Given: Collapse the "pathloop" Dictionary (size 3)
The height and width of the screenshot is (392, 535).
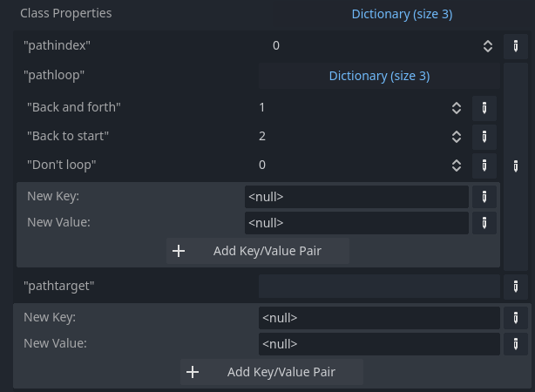Looking at the screenshot, I should click(379, 76).
